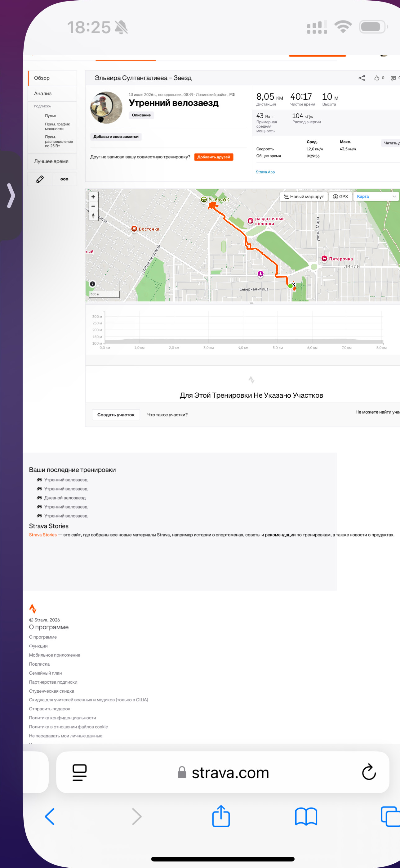Screen dimensions: 400x868
Task: Select the Пятёрочка map marker
Action: (324, 259)
